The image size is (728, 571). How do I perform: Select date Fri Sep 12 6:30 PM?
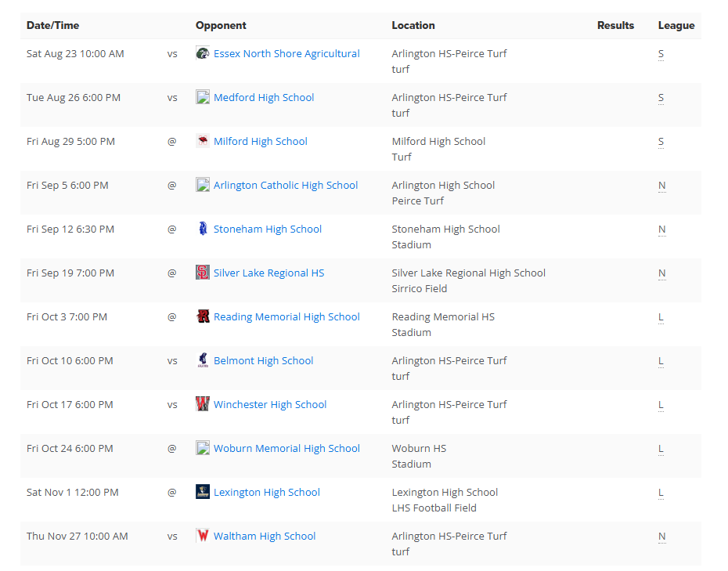[70, 229]
